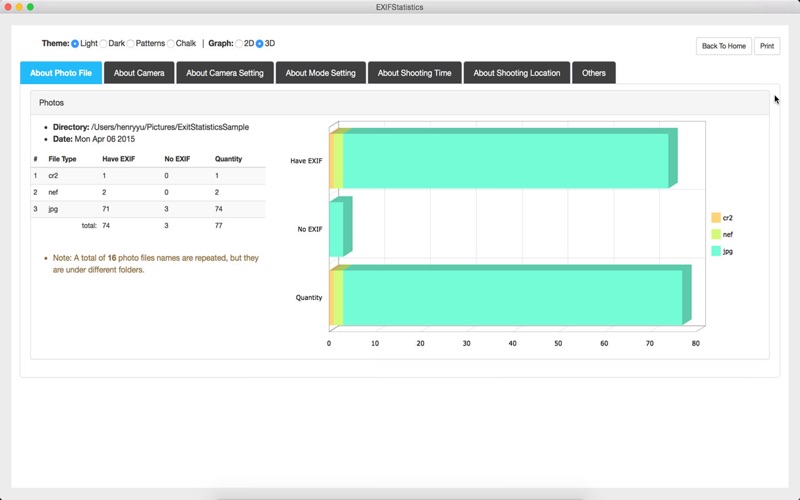Click the cr2 file type table cell

coord(53,176)
